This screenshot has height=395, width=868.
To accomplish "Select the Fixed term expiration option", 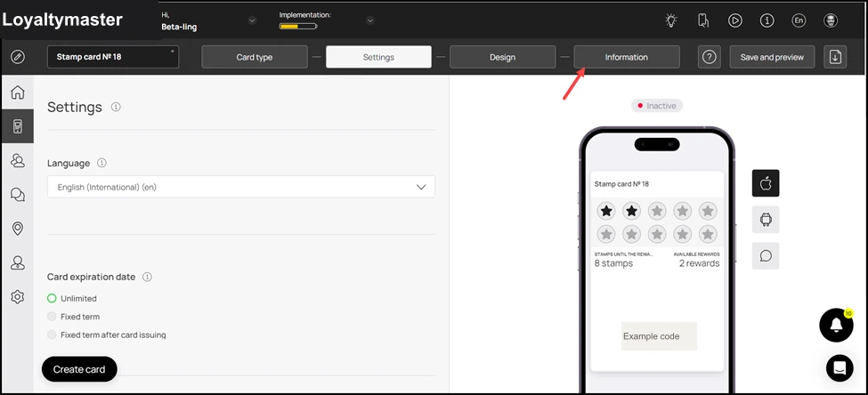I will coord(52,317).
